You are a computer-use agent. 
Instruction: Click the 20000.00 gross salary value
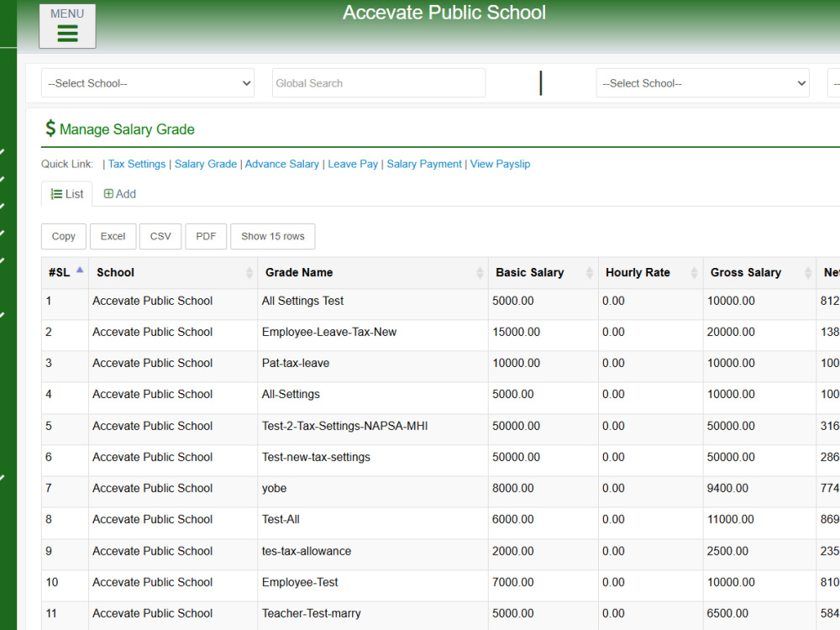[x=731, y=332]
